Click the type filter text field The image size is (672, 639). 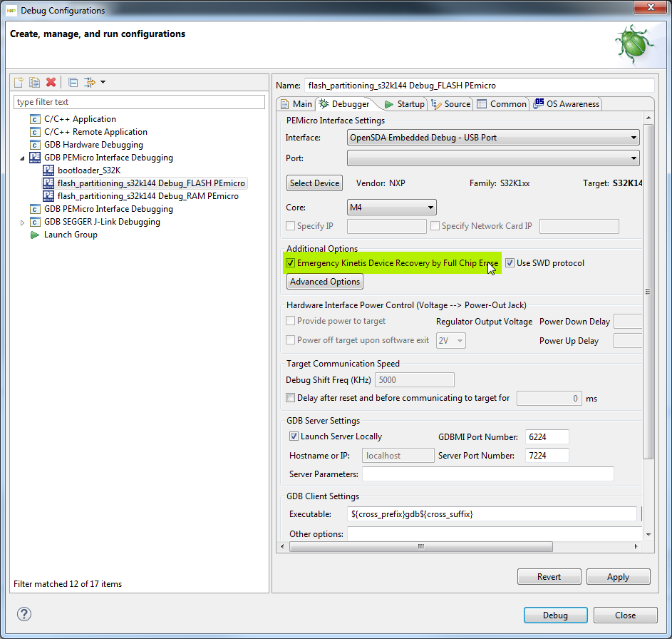click(x=139, y=102)
